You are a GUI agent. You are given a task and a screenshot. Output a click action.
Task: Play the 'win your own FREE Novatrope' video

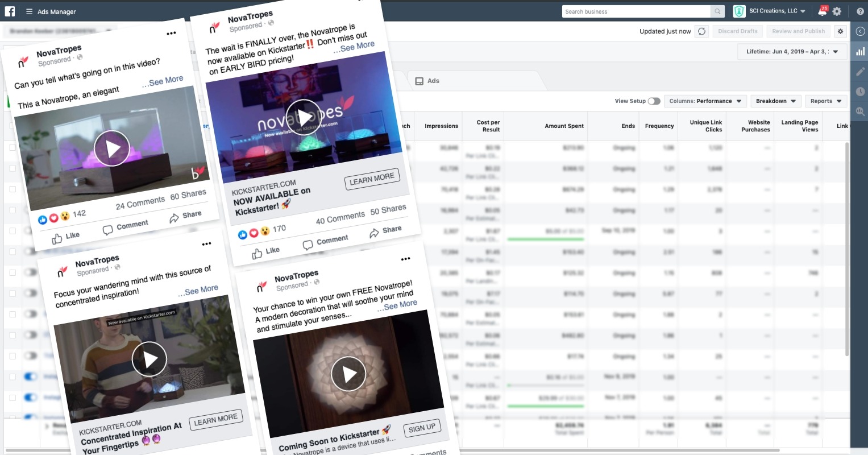[x=348, y=374]
